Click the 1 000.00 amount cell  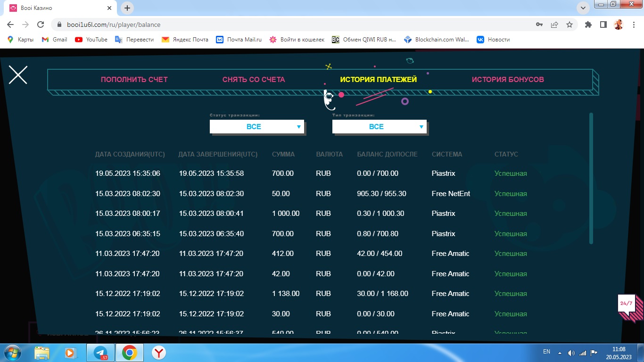click(286, 214)
